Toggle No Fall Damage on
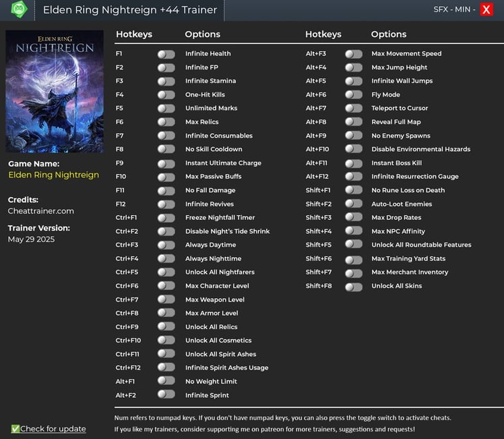The width and height of the screenshot is (504, 439). (166, 191)
